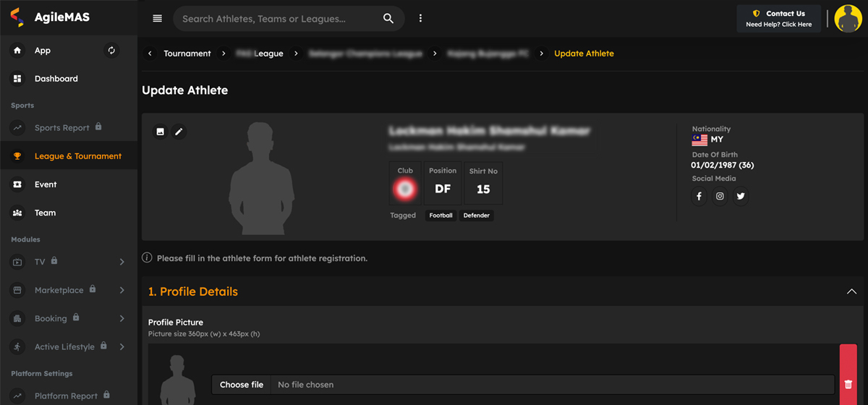
Task: Open the athlete's Twitter link
Action: coord(740,196)
